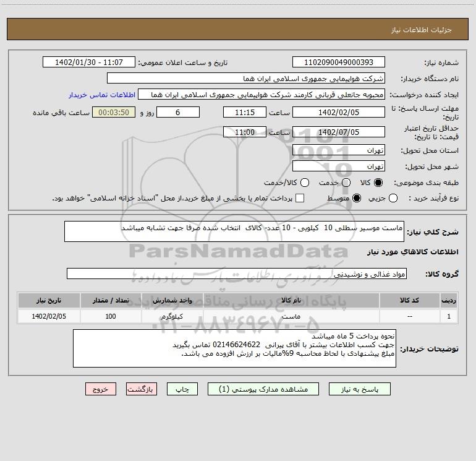
Task: Click the ردیف column header
Action: tap(449, 301)
